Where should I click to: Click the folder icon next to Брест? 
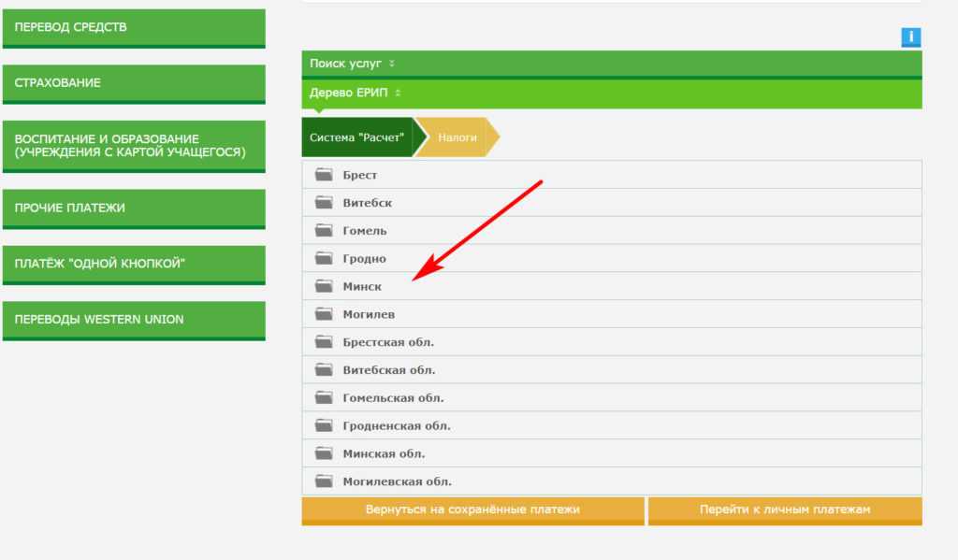click(x=325, y=175)
